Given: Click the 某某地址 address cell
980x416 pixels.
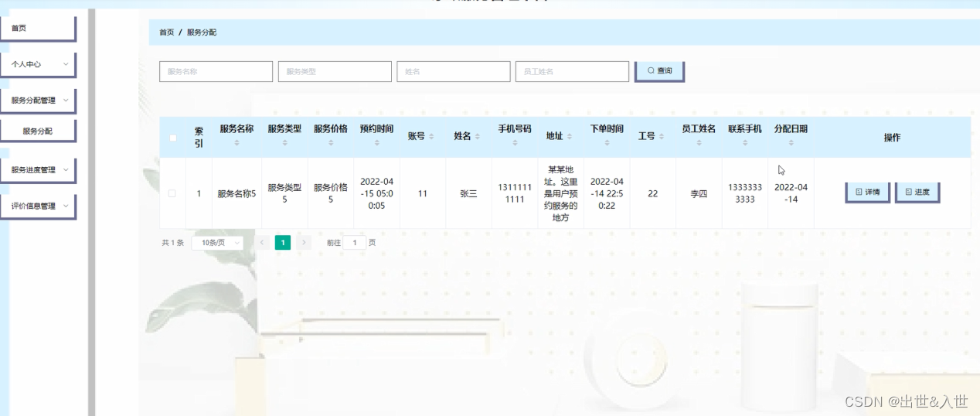Looking at the screenshot, I should (560, 193).
